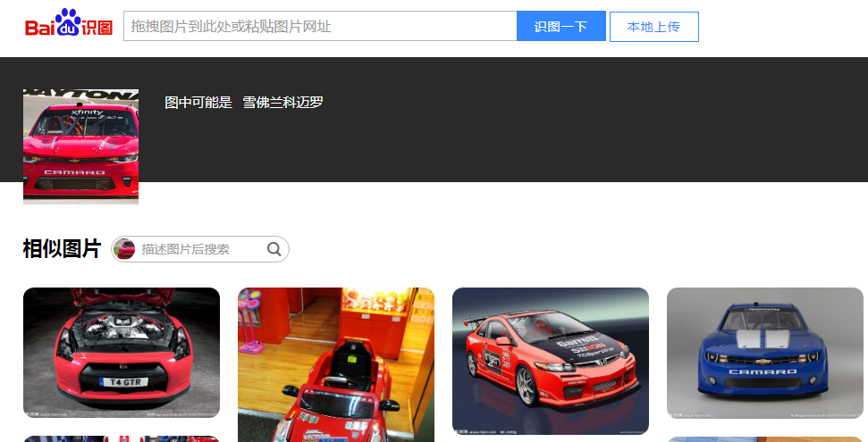Click the 雪佛兰科迈罗 recognition result

(x=282, y=103)
